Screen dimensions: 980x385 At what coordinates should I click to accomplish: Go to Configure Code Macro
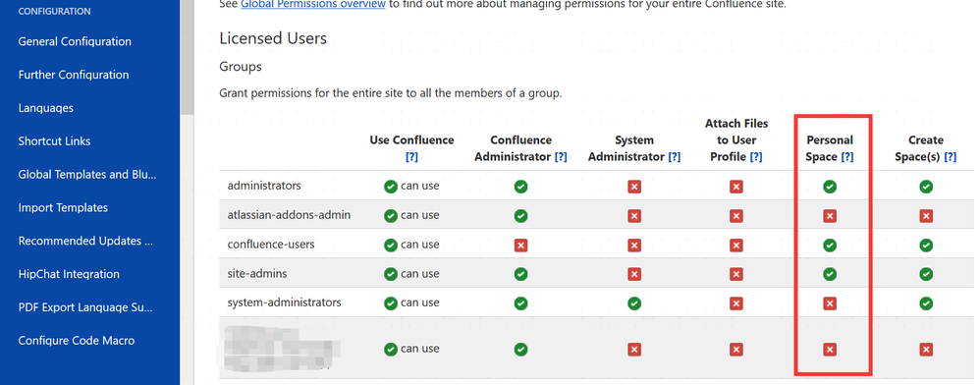point(77,341)
